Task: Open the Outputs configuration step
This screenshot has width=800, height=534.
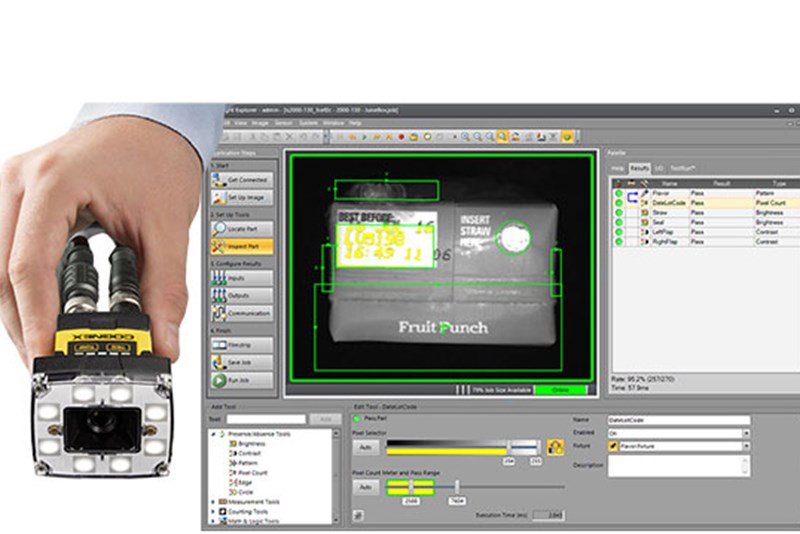Action: tap(242, 295)
